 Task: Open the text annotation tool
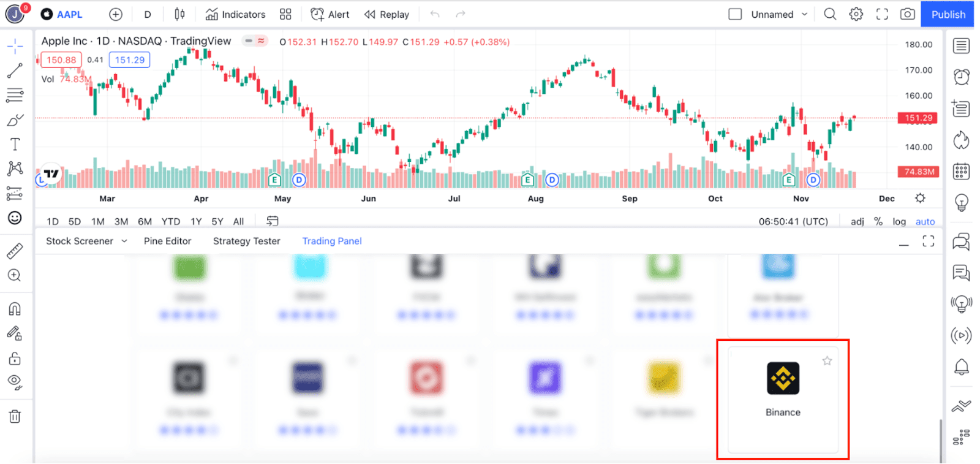click(15, 144)
